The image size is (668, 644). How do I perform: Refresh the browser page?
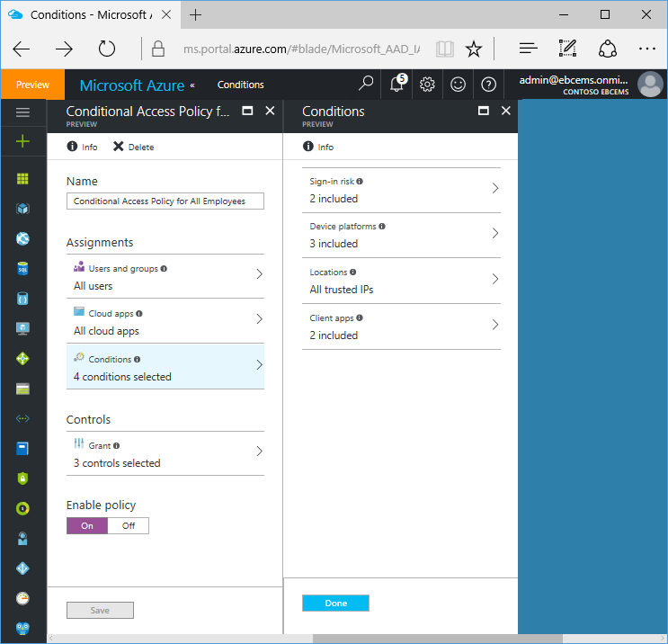click(x=106, y=49)
